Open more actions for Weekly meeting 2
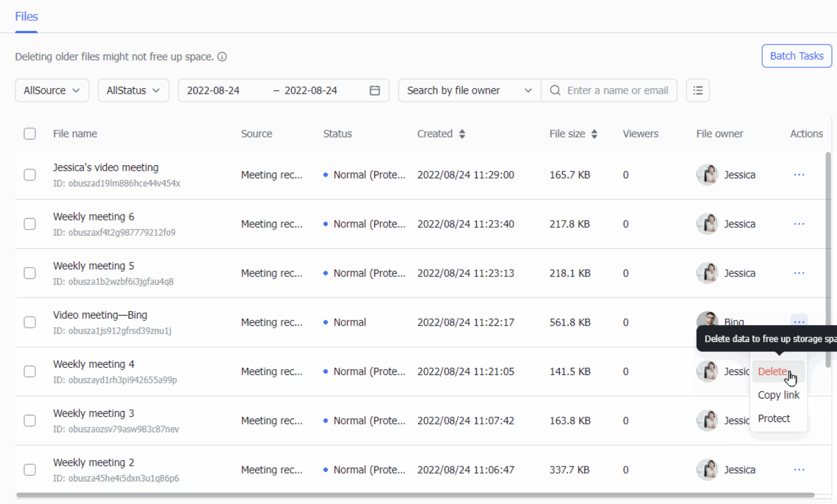This screenshot has height=504, width=837. coord(799,470)
